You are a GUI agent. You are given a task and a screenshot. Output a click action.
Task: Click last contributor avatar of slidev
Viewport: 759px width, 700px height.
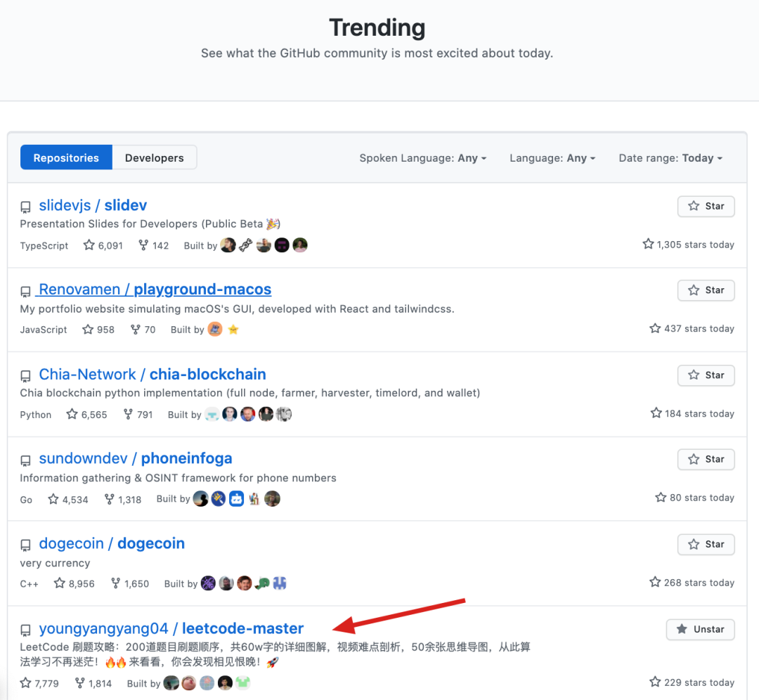(300, 245)
